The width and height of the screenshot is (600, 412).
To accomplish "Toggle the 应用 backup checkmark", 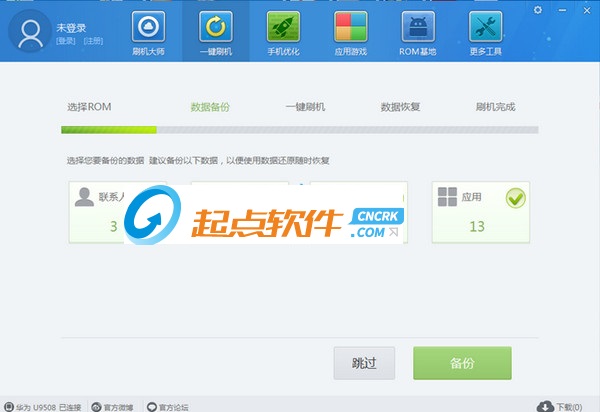I will (x=515, y=198).
